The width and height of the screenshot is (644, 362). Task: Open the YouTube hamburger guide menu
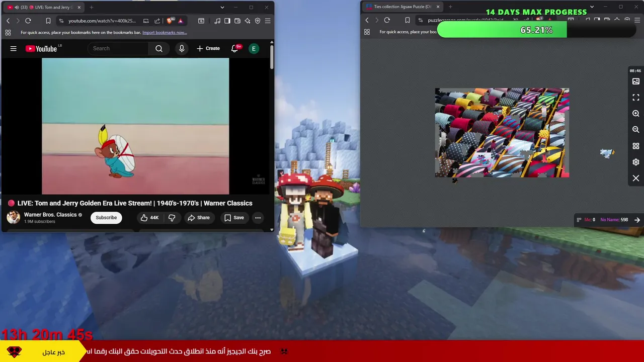pyautogui.click(x=14, y=49)
